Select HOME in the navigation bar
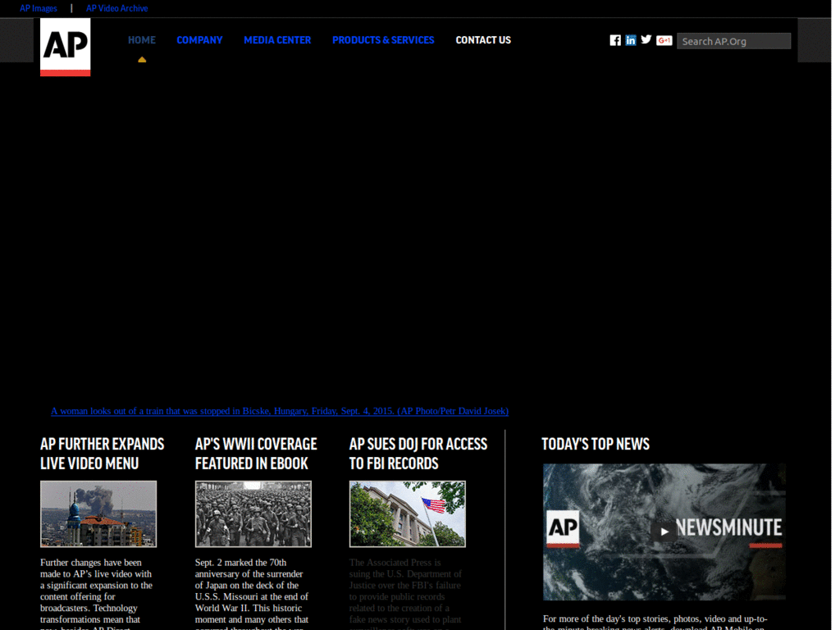The width and height of the screenshot is (840, 630). tap(141, 39)
